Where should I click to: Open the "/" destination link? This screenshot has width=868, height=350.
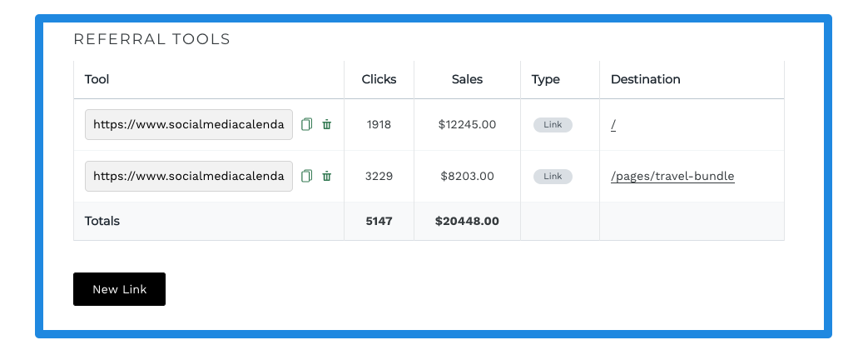[x=613, y=125]
